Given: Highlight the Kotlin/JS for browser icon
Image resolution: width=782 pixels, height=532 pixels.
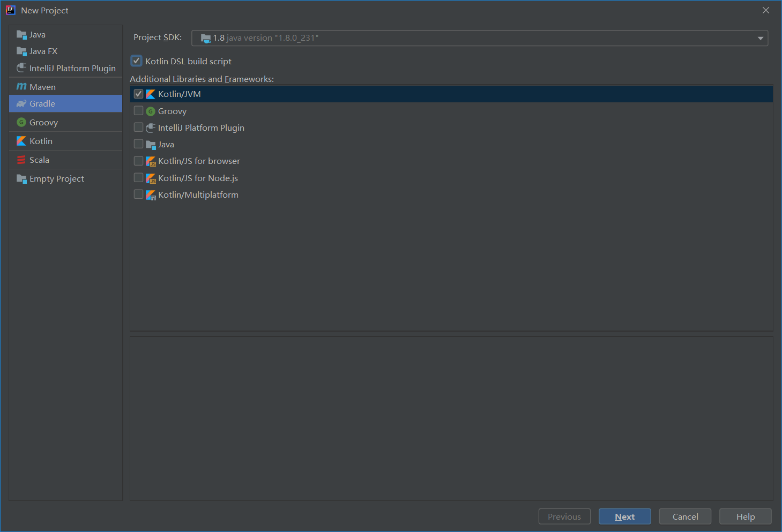Looking at the screenshot, I should pyautogui.click(x=151, y=161).
